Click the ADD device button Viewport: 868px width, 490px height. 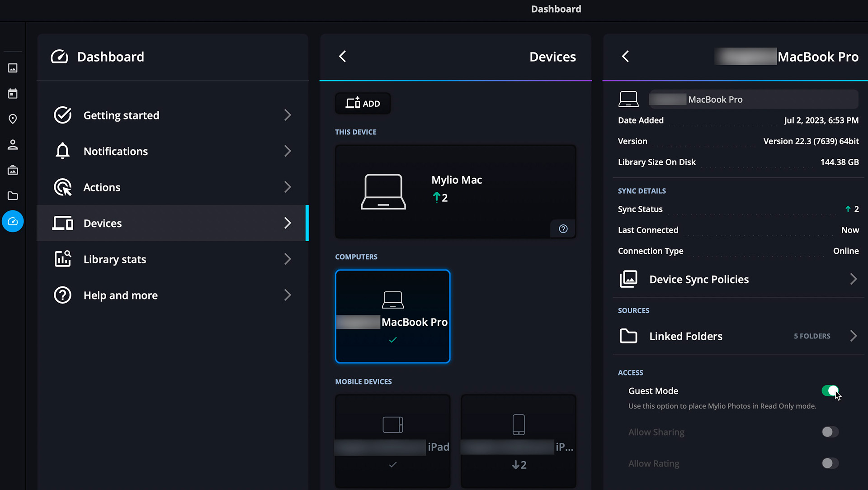363,104
